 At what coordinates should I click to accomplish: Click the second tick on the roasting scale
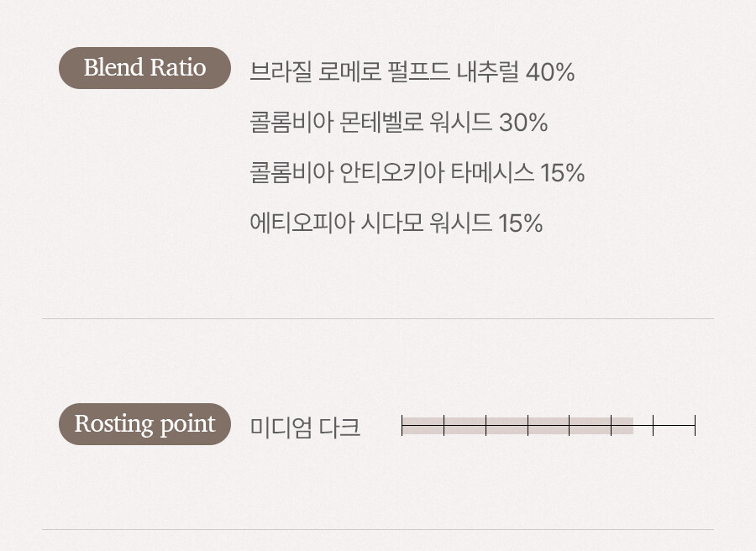point(444,426)
